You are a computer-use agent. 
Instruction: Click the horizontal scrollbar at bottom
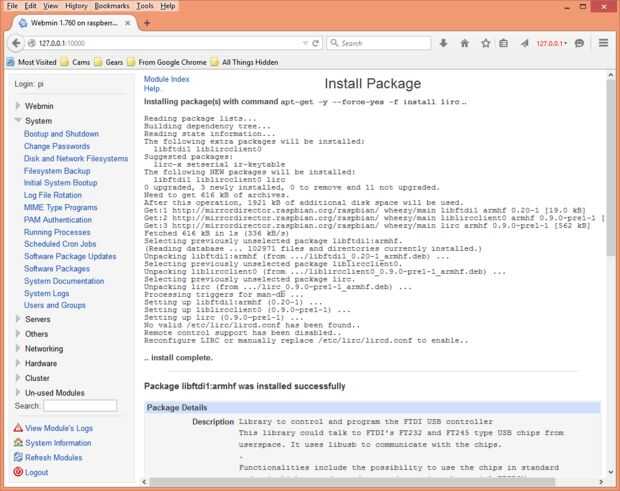tap(352, 482)
